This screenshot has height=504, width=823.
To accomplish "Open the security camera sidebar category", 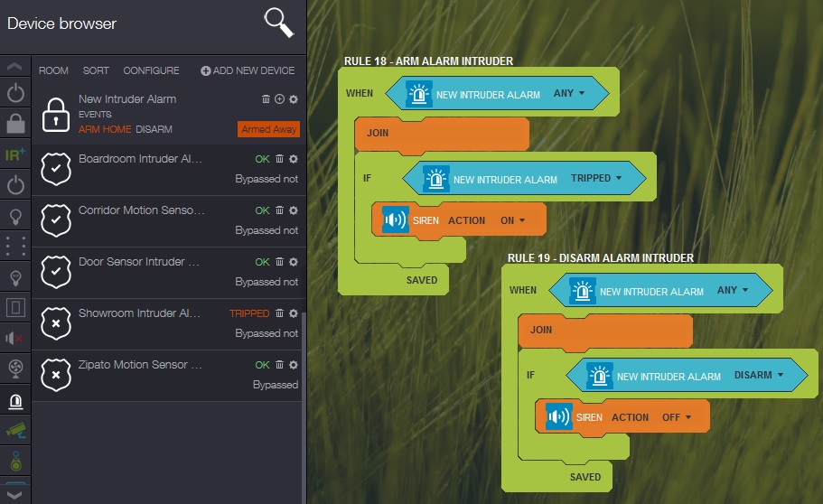I will click(15, 431).
